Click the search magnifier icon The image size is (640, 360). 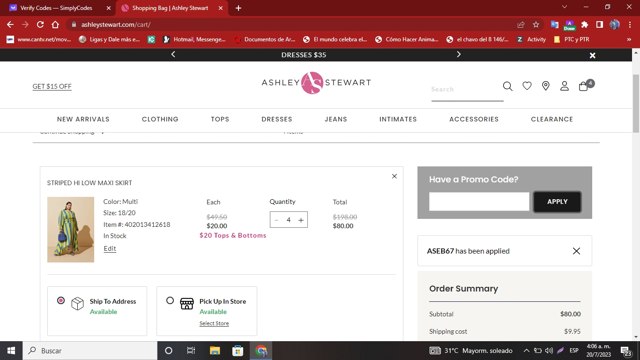click(507, 86)
